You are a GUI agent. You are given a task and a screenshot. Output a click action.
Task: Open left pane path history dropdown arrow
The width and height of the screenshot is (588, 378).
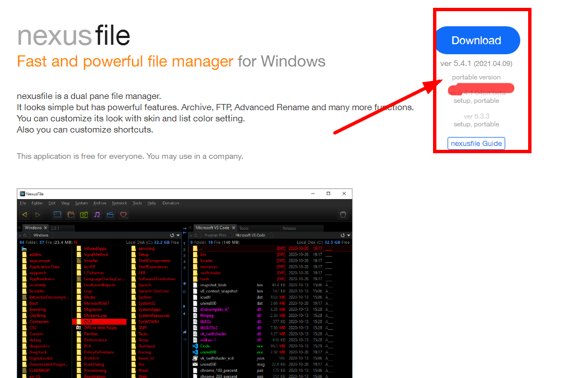(x=178, y=235)
